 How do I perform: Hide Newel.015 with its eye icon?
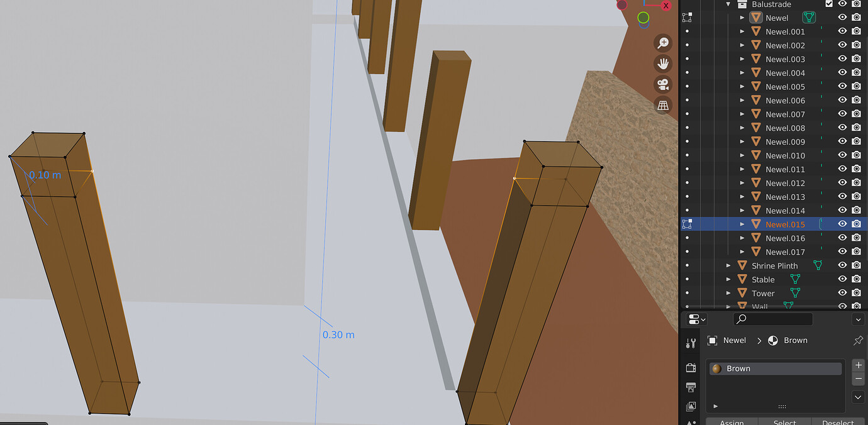coord(842,224)
